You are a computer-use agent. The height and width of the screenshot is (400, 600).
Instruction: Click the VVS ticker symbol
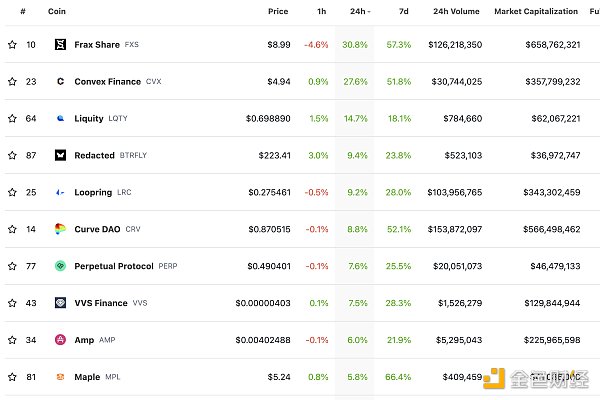[x=140, y=303]
